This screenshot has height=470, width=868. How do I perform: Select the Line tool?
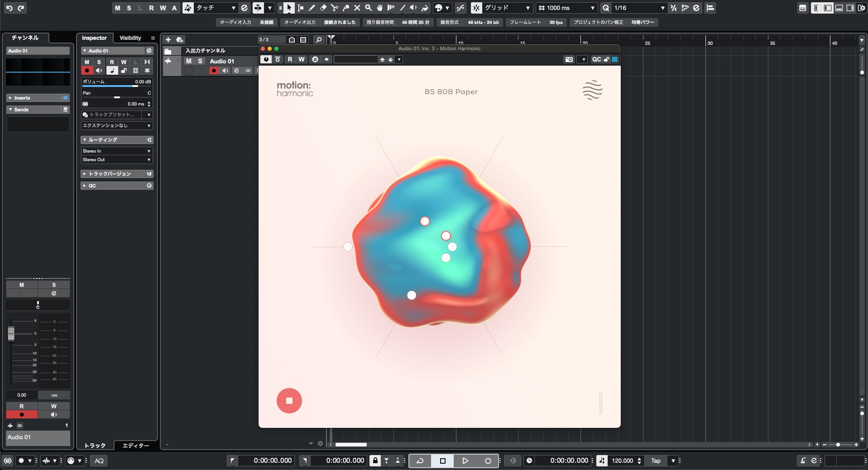click(x=402, y=8)
